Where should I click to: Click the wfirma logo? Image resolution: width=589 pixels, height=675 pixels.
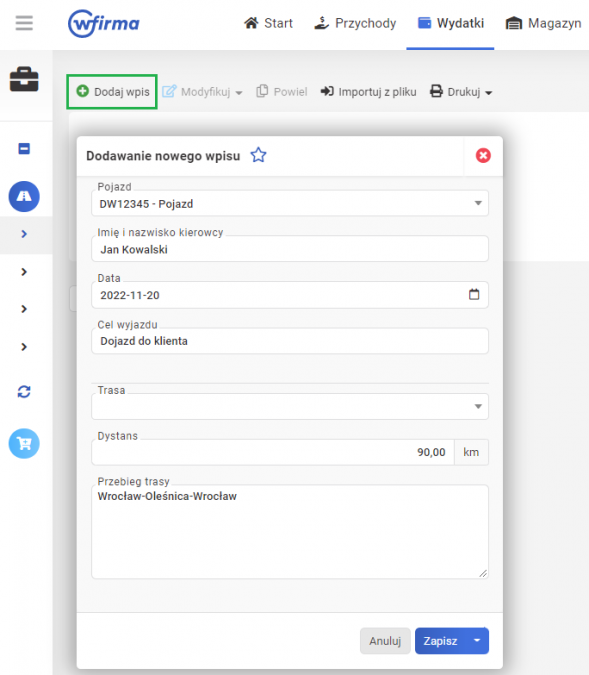tap(104, 23)
